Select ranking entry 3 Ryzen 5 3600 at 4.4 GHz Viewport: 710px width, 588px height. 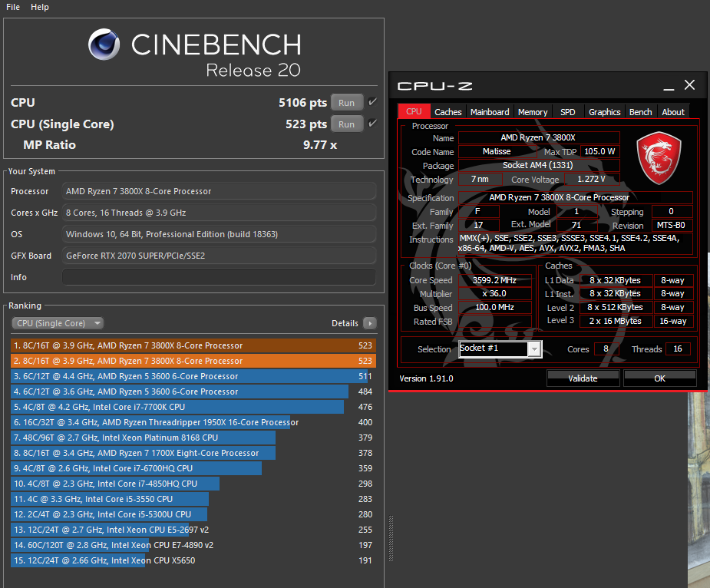click(x=193, y=376)
